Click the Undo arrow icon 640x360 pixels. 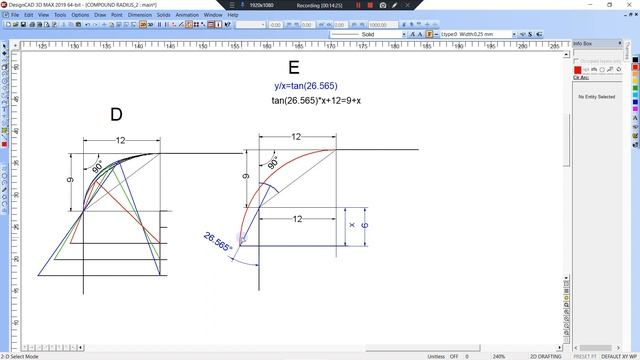(x=87, y=24)
